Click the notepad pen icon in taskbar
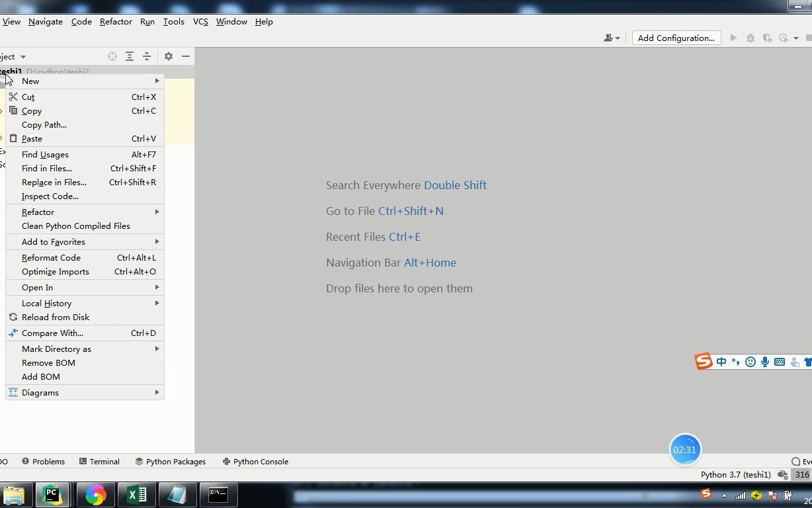The image size is (812, 508). coord(177,495)
